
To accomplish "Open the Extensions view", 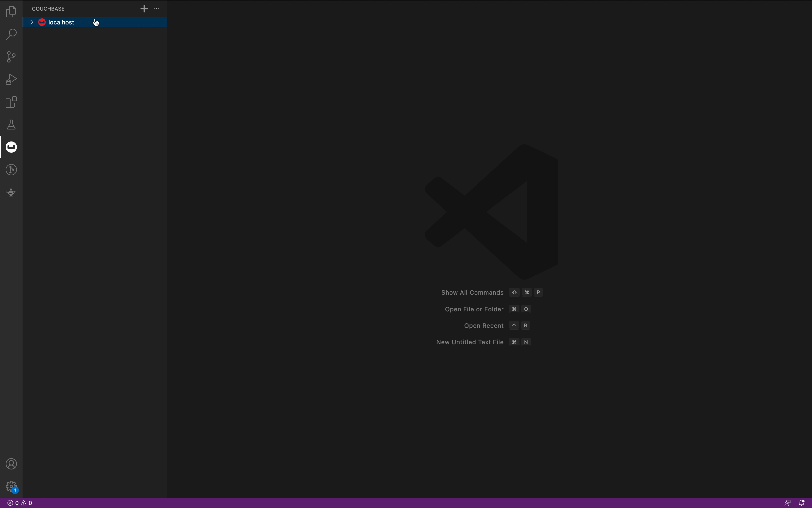I will tap(11, 102).
